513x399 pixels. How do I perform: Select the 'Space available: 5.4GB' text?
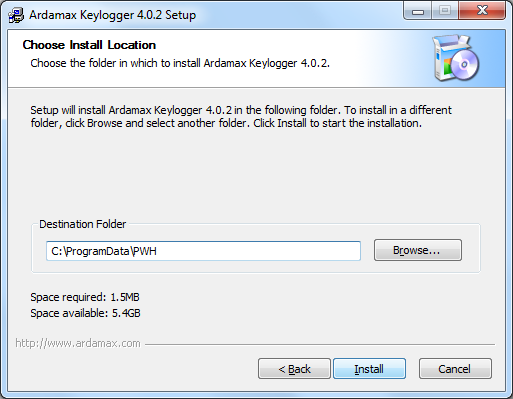85,313
